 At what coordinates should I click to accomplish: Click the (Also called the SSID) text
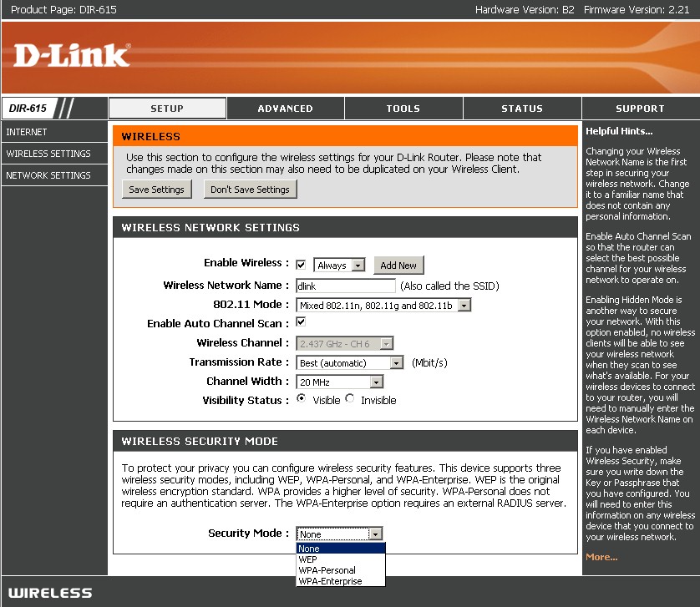click(x=449, y=286)
